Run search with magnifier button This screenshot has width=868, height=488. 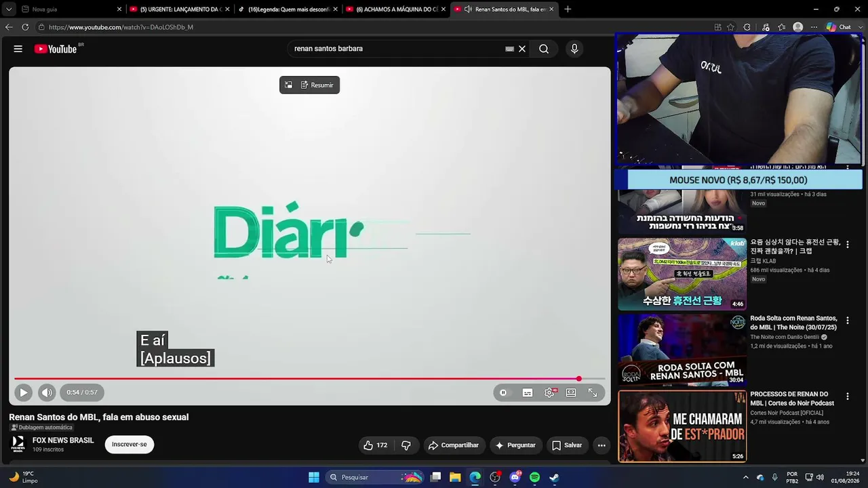click(544, 49)
